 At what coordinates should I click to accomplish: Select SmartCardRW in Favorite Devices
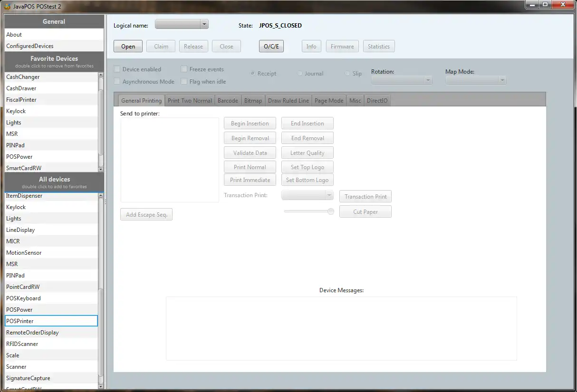[51, 168]
